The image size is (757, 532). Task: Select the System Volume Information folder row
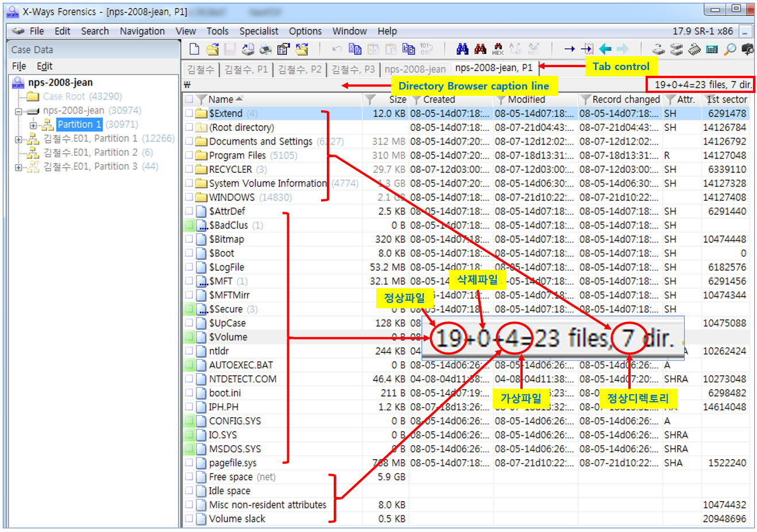point(466,183)
